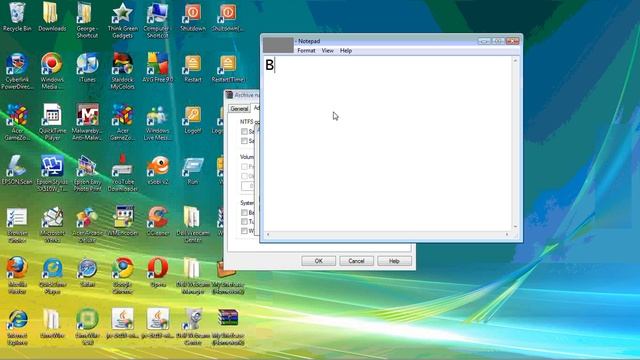Select the WinRAR books archive icon
The width and height of the screenshot is (640, 360).
point(228,327)
